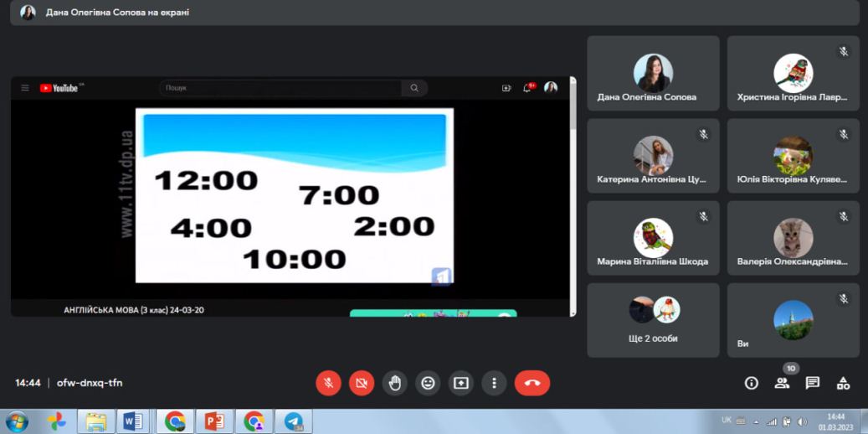The width and height of the screenshot is (868, 434).
Task: Switch to PowerPoint on the taskbar
Action: point(213,421)
